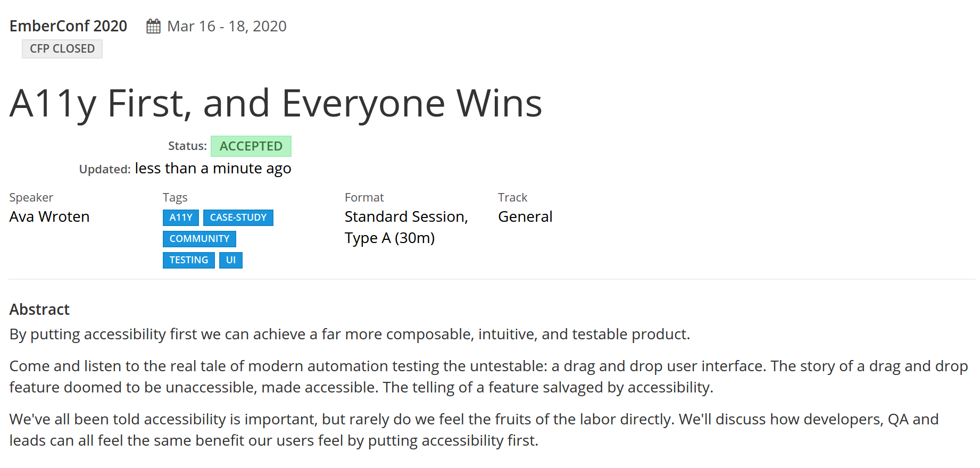
Task: Click the CFP CLOSED badge
Action: click(62, 49)
